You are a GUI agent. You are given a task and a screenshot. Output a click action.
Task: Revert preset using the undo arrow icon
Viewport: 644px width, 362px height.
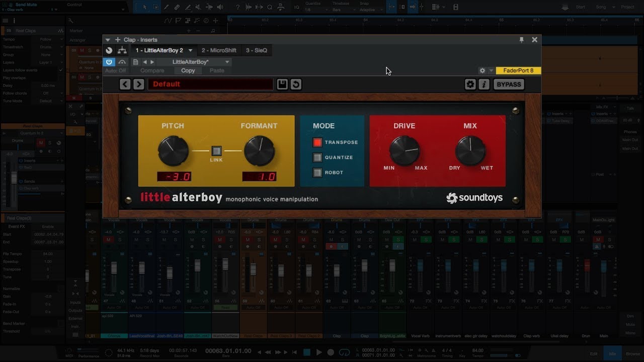[296, 84]
